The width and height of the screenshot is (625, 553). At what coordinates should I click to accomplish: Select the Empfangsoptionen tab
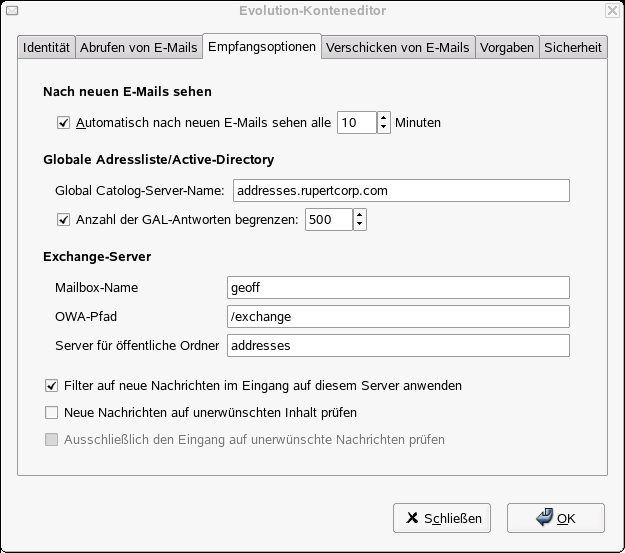pos(262,47)
